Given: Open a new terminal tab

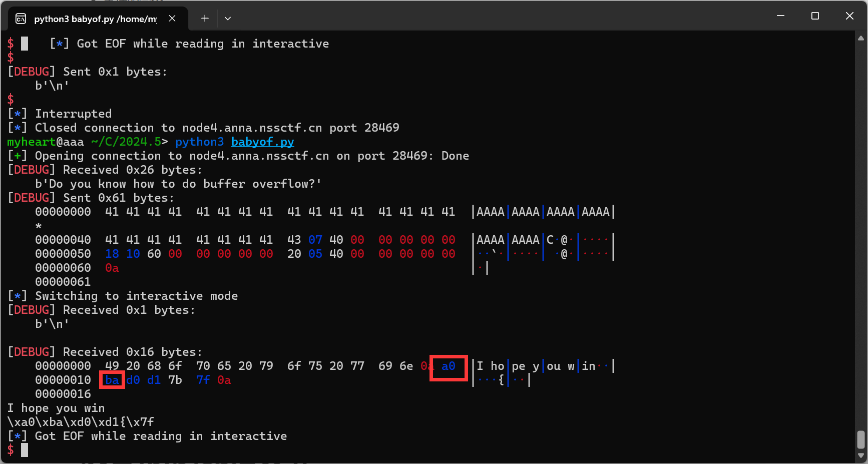Looking at the screenshot, I should coord(205,19).
